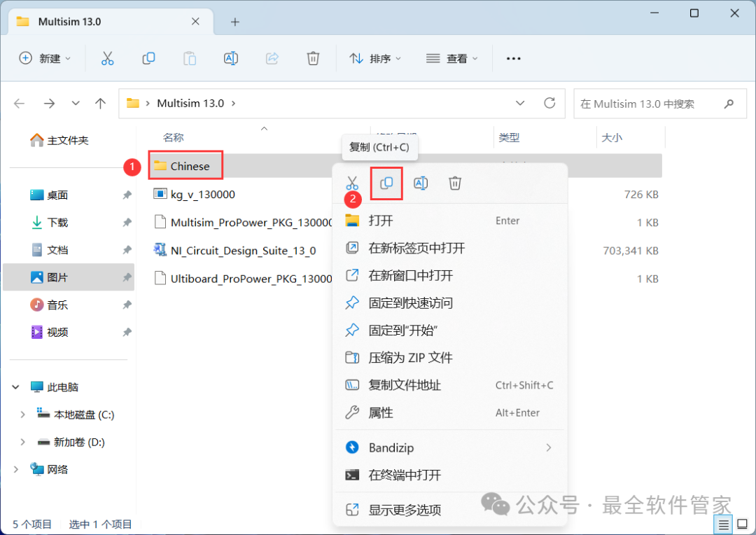Choose 固定到快速访问 in context menu
This screenshot has height=535, width=756.
[449, 303]
